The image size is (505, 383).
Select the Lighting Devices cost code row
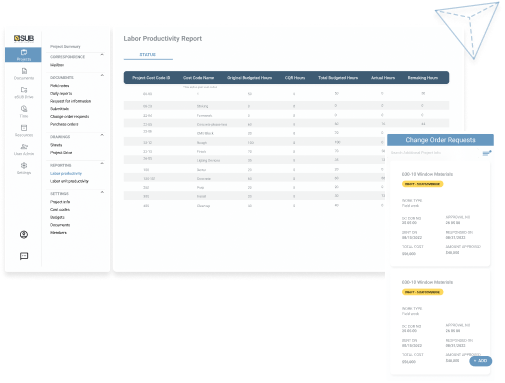[255, 160]
